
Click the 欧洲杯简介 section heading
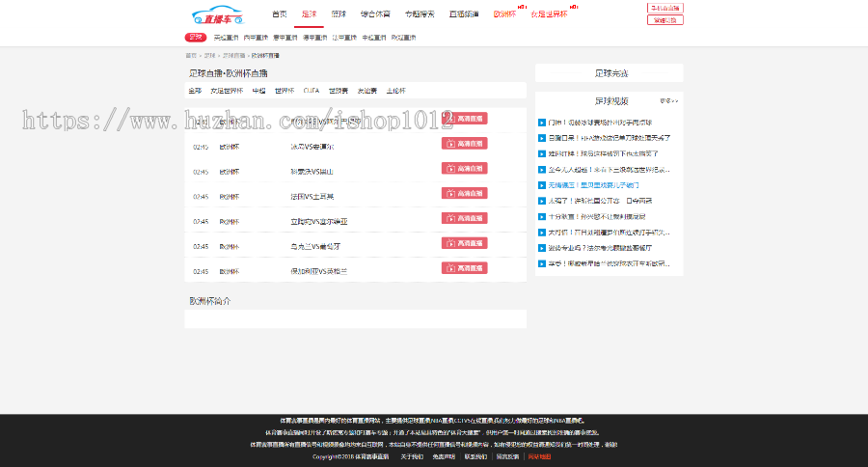click(210, 301)
